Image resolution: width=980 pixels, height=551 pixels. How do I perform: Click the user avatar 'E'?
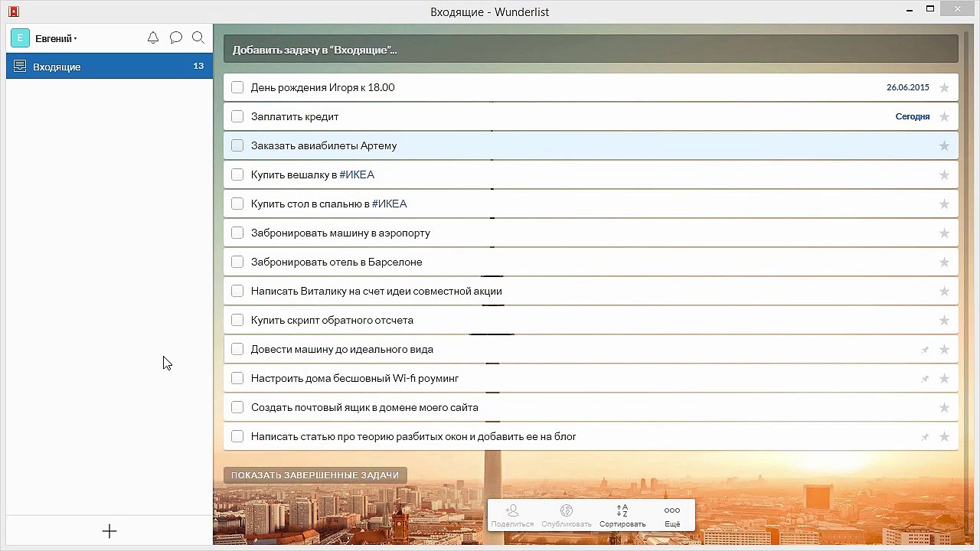20,38
